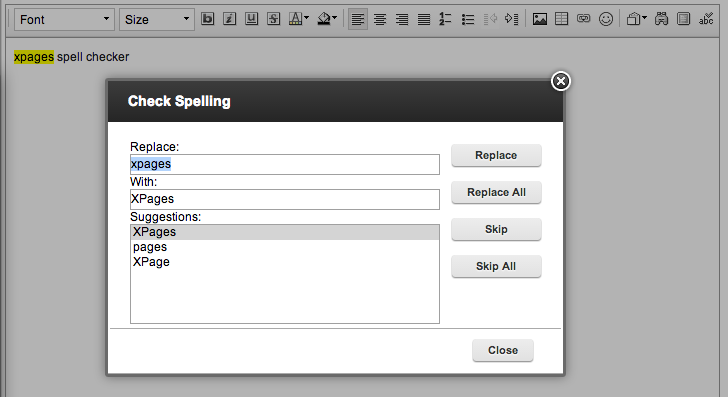Click the highlighted word xpages in editor
Viewport: 728px width, 397px height.
pyautogui.click(x=34, y=57)
